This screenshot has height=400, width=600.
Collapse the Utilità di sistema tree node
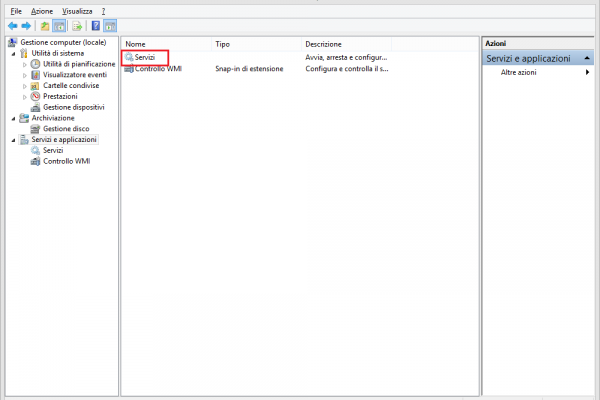[13, 54]
